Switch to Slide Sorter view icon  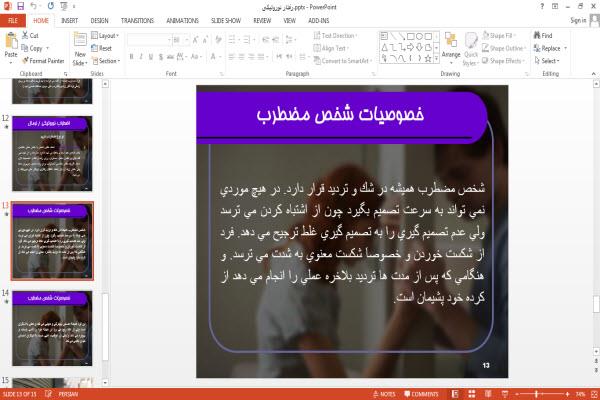[x=472, y=394]
